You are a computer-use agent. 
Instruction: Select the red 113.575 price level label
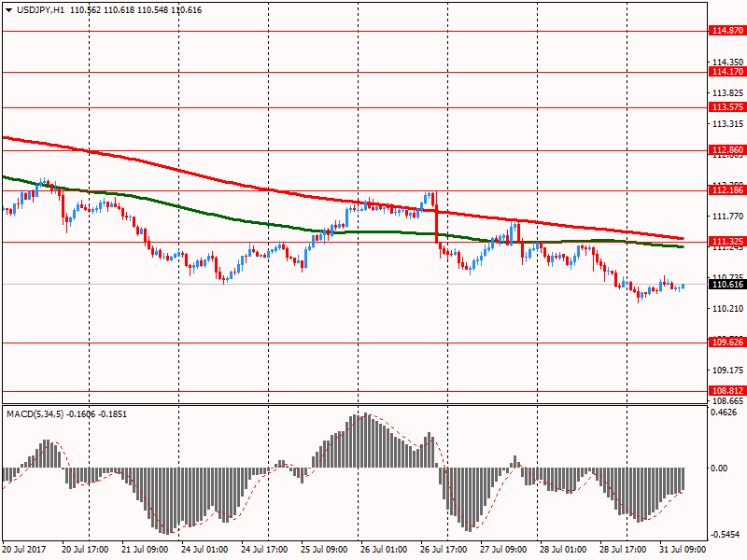click(x=727, y=107)
